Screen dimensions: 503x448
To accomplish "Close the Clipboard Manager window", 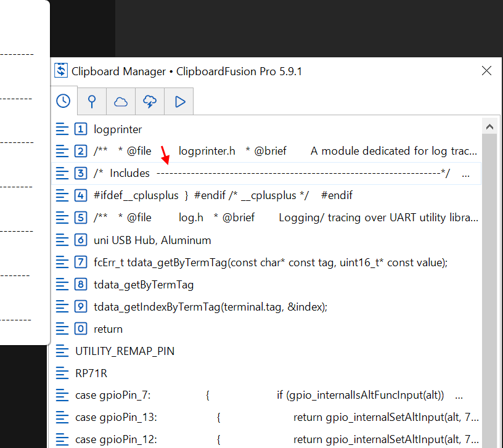I will pos(486,71).
